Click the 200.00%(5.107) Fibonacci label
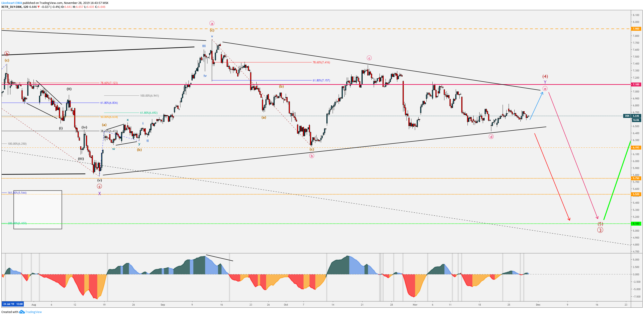 pos(17,223)
